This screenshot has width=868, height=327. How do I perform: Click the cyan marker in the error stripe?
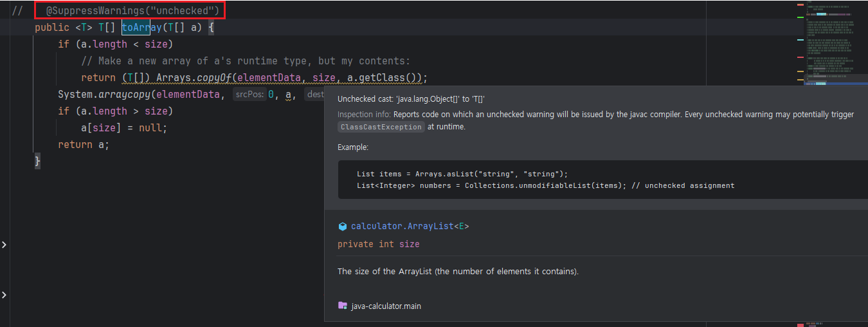800,40
